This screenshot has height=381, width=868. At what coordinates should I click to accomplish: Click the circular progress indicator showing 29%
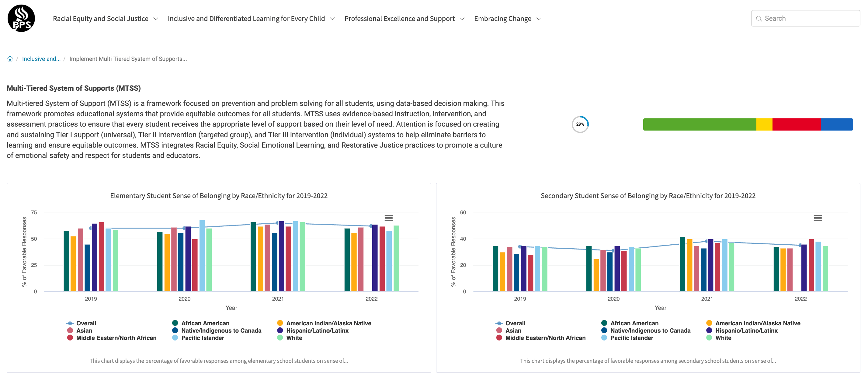[x=581, y=124]
